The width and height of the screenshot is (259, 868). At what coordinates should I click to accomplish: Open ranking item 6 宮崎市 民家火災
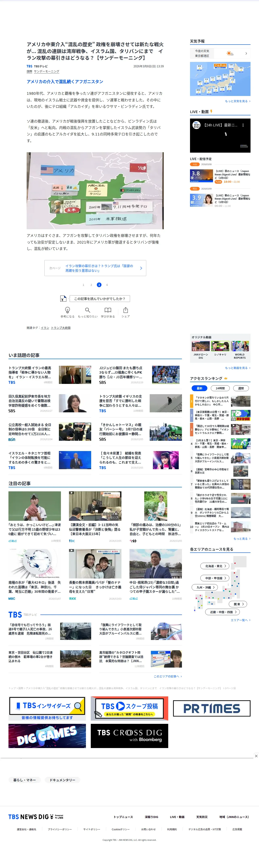tap(220, 471)
